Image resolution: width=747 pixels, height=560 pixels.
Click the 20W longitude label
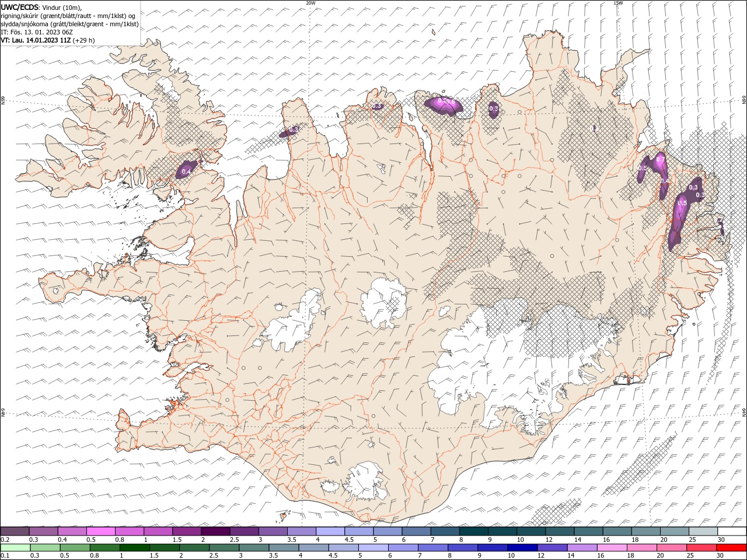tap(310, 3)
